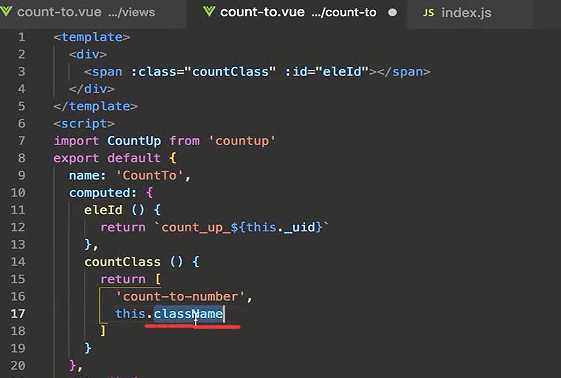Click the closing template tag
The image size is (561, 378).
coord(96,106)
